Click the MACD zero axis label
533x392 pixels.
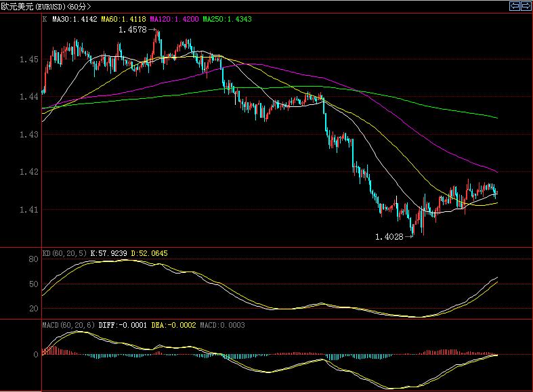point(36,354)
